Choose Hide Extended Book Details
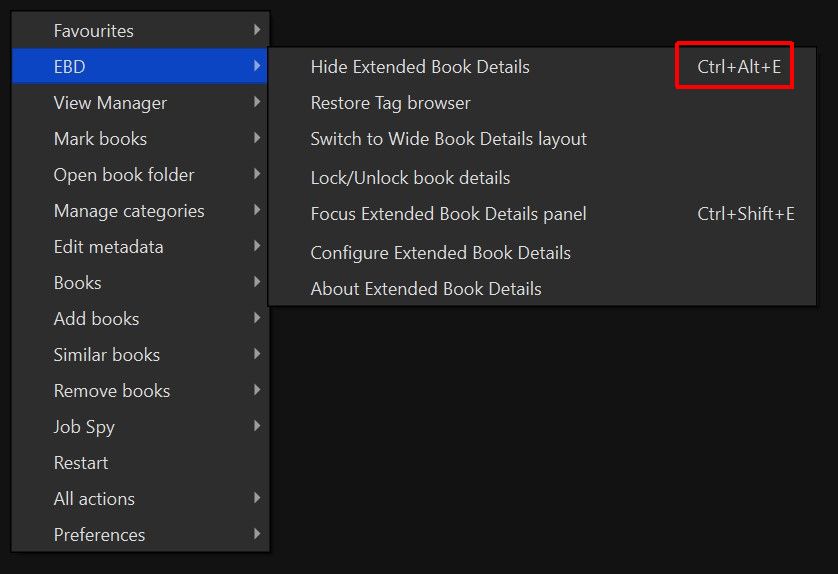The height and width of the screenshot is (574, 838). [420, 67]
